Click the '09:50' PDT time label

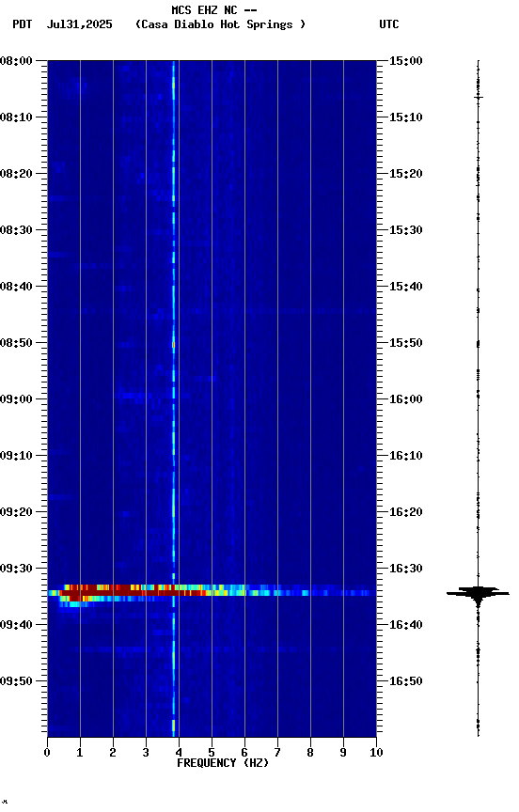16,681
